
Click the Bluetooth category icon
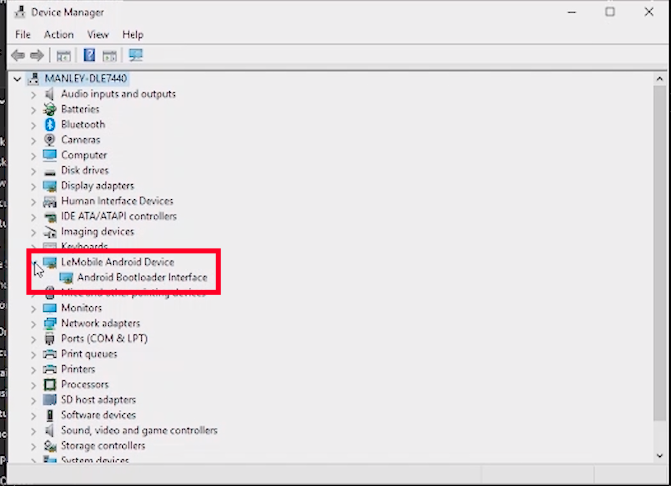point(50,125)
